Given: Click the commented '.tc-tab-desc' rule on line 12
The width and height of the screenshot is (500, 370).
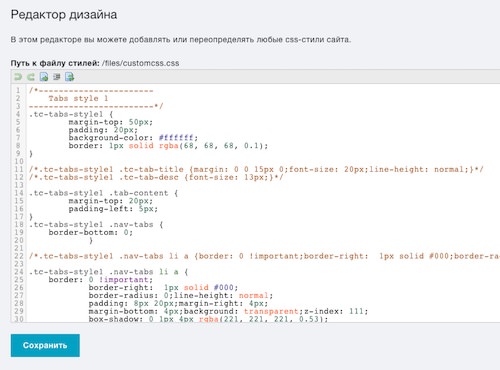Looking at the screenshot, I should [156, 177].
